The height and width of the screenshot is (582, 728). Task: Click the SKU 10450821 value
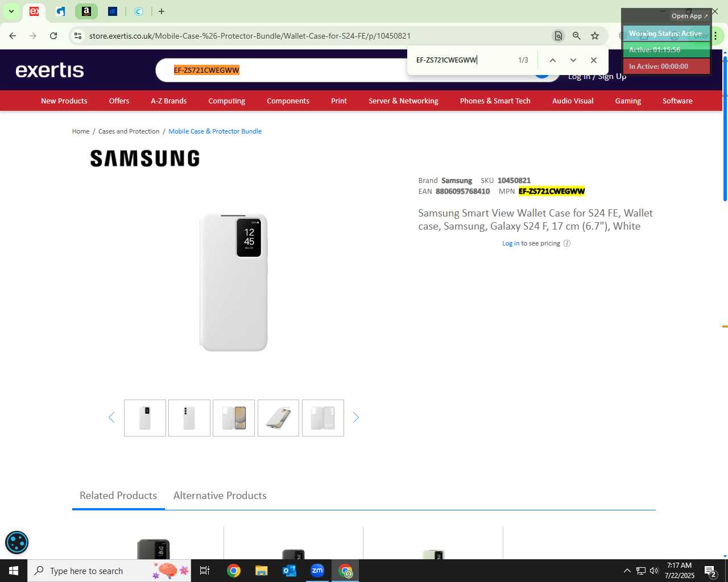[x=514, y=181]
